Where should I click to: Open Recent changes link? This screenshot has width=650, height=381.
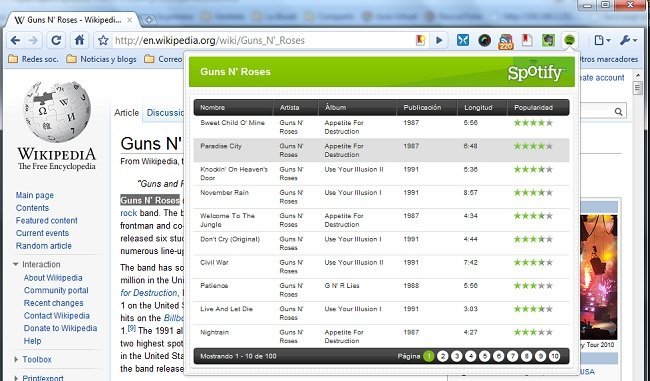point(53,303)
